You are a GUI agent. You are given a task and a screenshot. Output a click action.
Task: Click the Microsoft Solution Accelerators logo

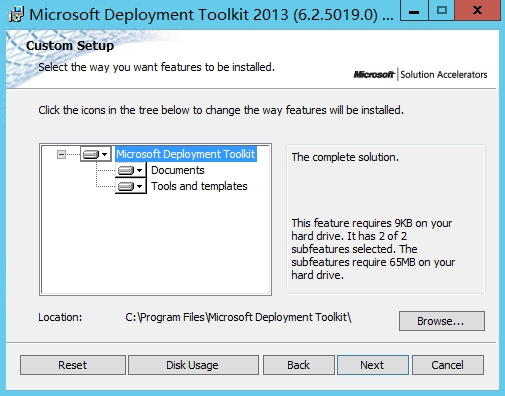pyautogui.click(x=420, y=74)
